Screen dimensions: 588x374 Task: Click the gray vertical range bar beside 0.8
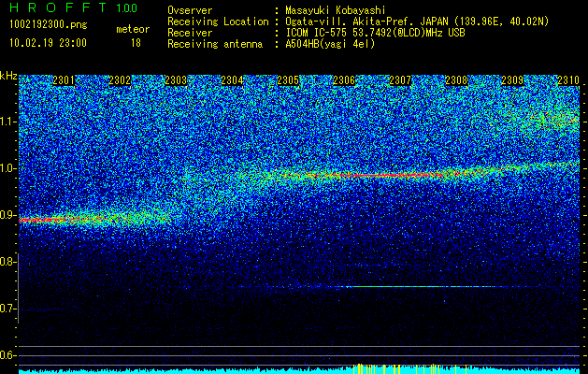tap(19, 288)
